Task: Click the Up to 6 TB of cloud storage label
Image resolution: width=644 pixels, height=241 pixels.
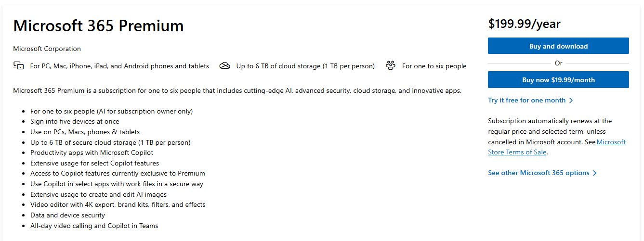Action: (305, 66)
